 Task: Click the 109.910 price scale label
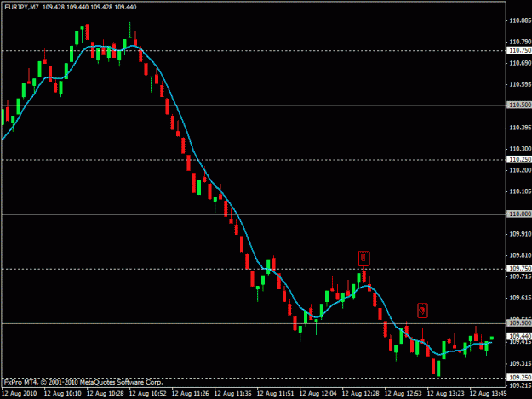pos(520,234)
